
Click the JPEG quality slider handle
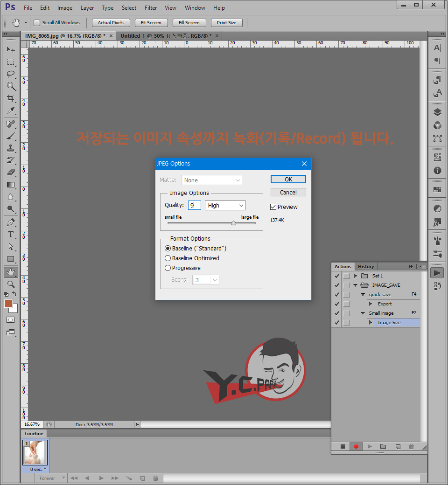[x=234, y=223]
